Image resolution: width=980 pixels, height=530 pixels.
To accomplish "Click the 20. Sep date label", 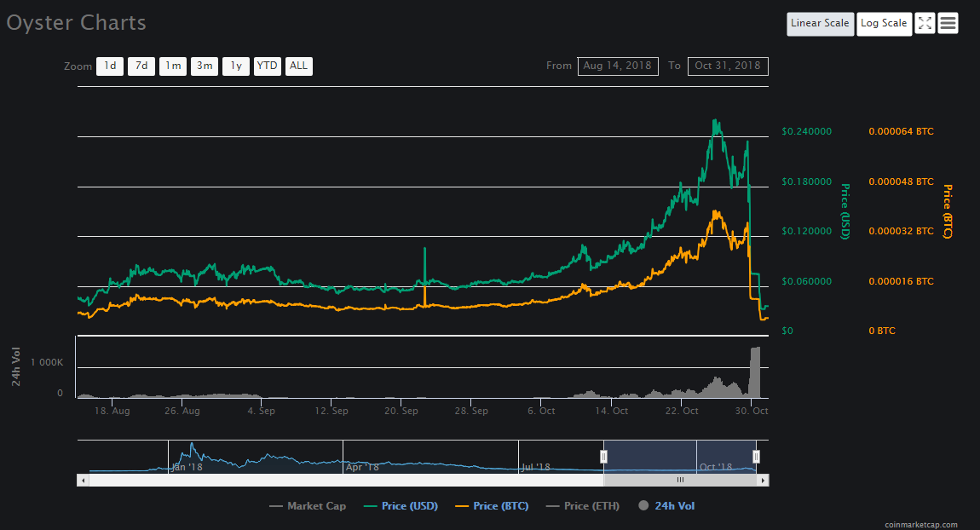I will point(401,411).
